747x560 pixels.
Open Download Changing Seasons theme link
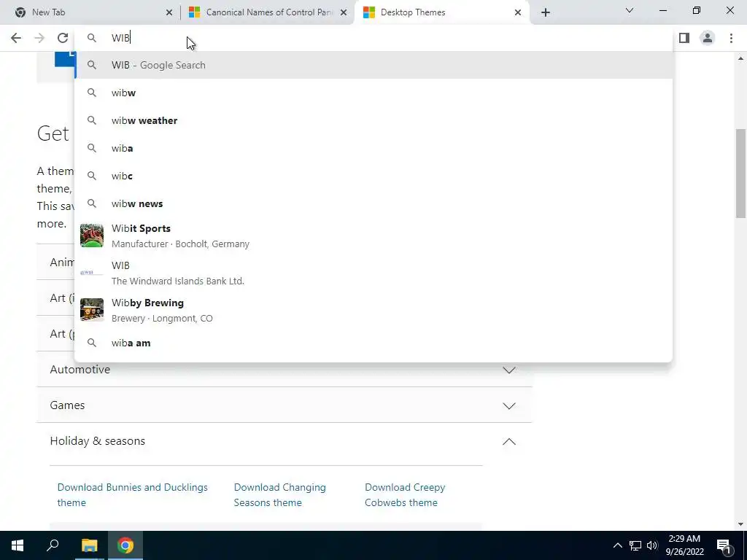pos(279,495)
